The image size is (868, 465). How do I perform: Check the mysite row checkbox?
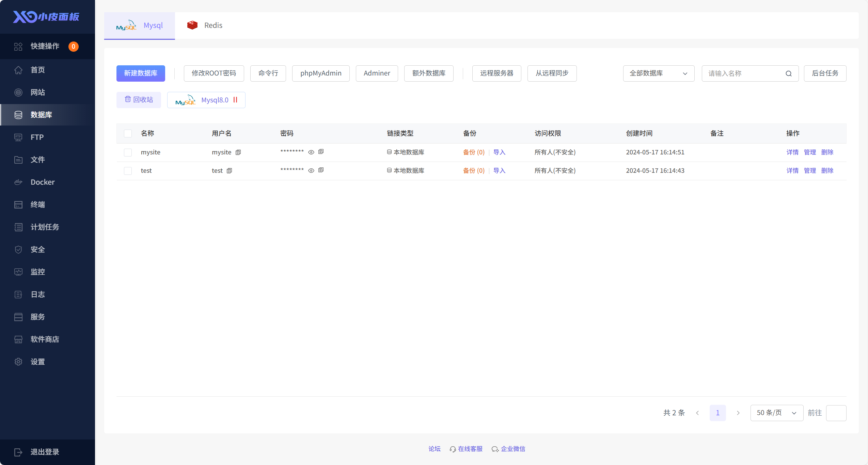pos(128,152)
